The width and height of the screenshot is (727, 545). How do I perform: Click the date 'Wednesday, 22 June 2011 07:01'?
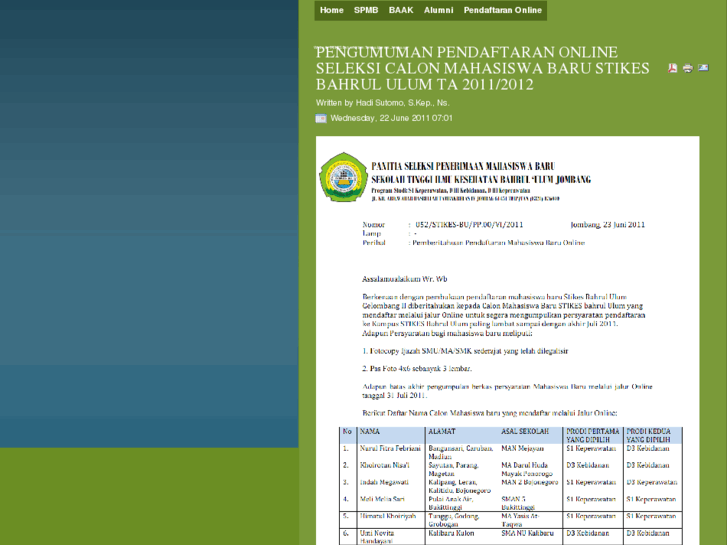391,118
